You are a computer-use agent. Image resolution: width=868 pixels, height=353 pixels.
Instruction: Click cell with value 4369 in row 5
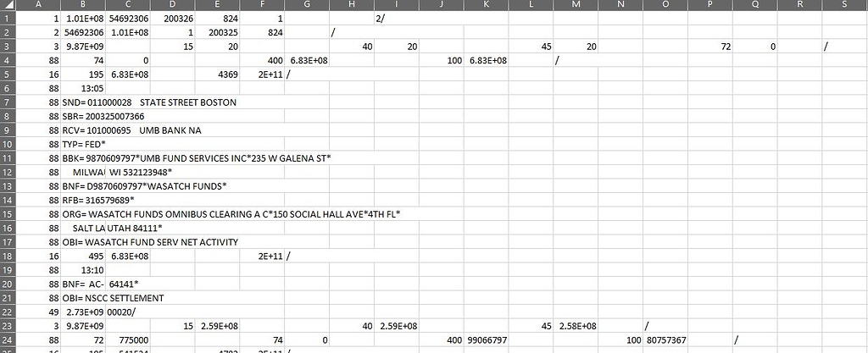[x=218, y=75]
